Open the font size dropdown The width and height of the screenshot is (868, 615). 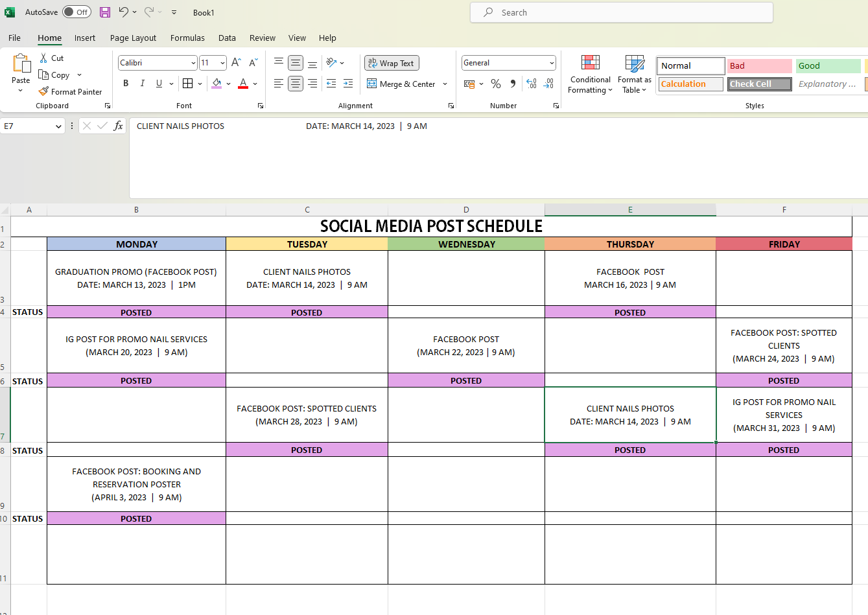pos(222,63)
